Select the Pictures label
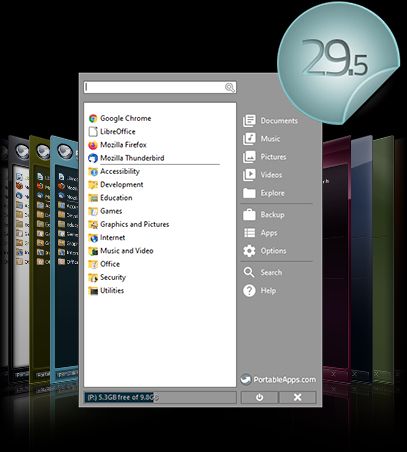This screenshot has width=407, height=452. pyautogui.click(x=274, y=157)
